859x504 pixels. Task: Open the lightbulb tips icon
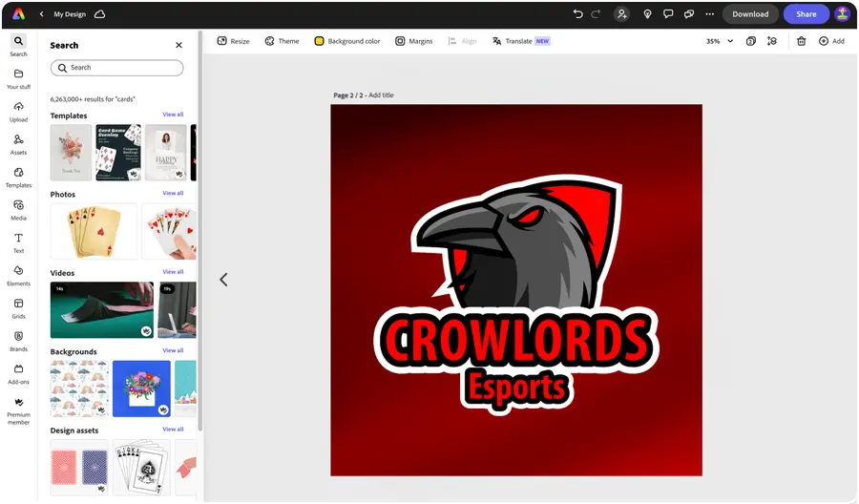coord(647,14)
